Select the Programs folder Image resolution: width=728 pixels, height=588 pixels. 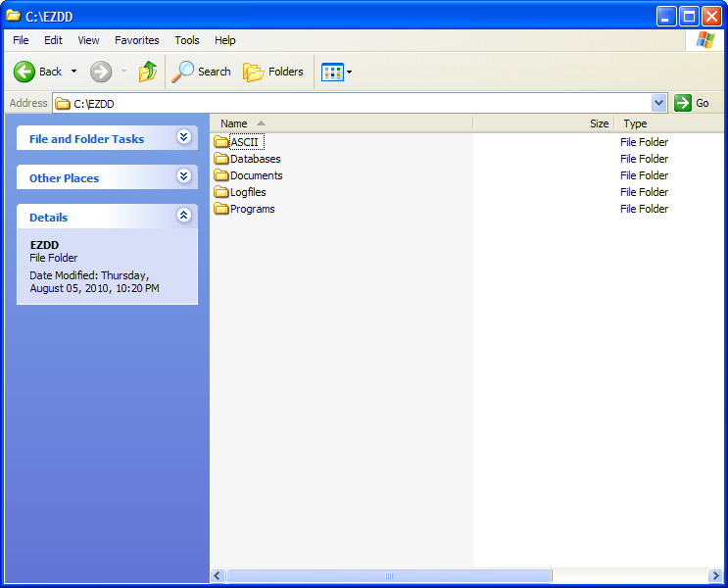tap(251, 209)
